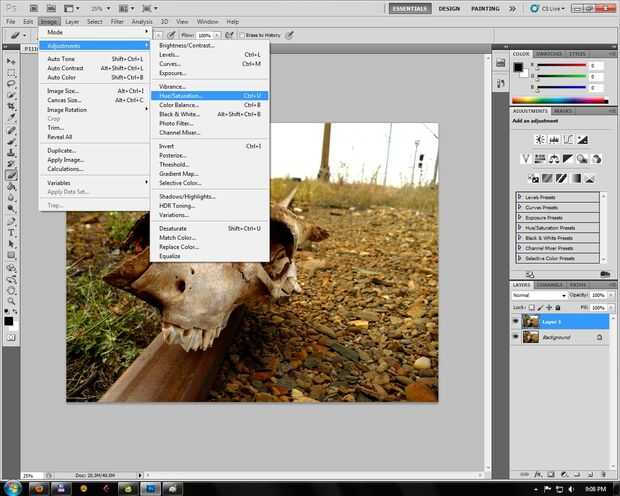This screenshot has height=496, width=620.
Task: Open the layer Opacity slider arrow
Action: tap(611, 295)
